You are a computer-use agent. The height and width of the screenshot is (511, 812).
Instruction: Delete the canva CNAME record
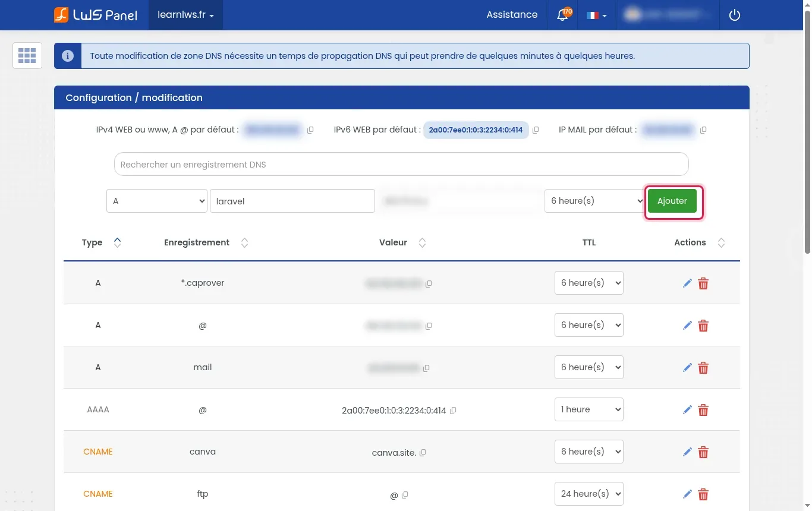coord(703,452)
